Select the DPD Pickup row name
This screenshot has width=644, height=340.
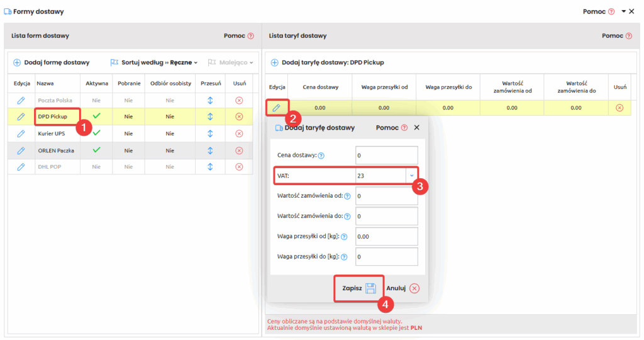pyautogui.click(x=53, y=116)
